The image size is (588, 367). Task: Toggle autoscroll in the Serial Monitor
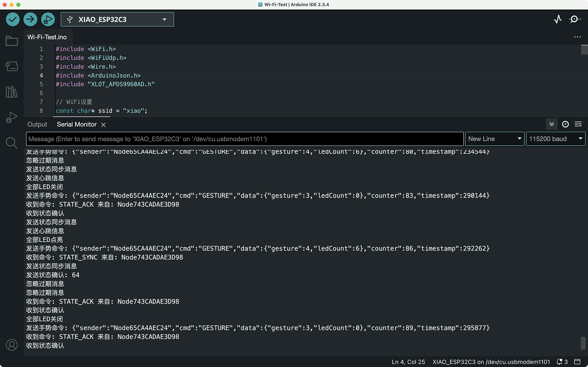552,124
